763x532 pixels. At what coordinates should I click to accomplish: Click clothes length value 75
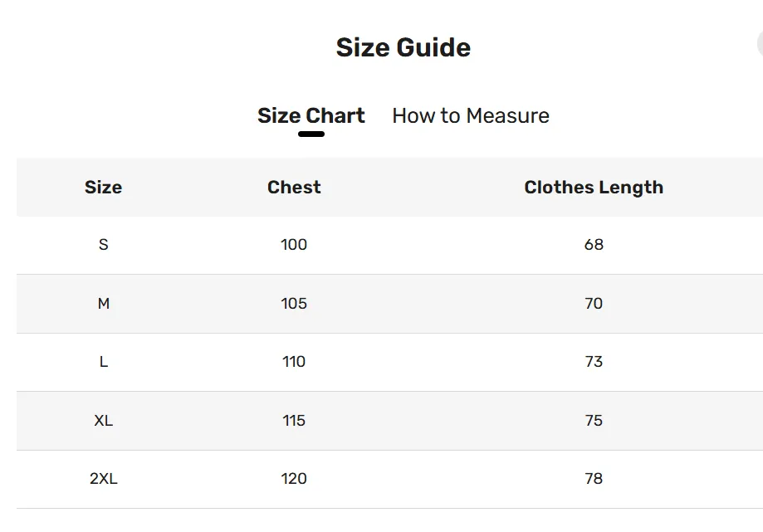(x=594, y=421)
